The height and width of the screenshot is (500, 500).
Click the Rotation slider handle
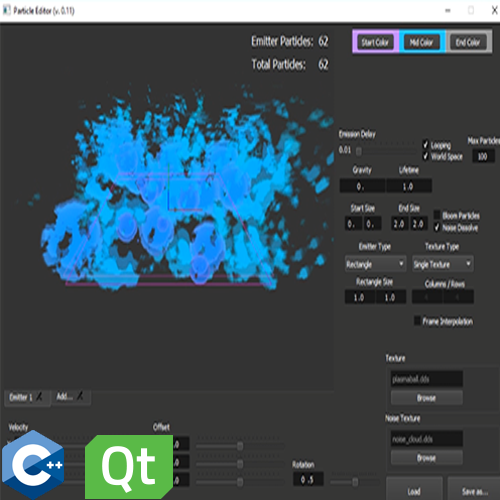coord(355,482)
